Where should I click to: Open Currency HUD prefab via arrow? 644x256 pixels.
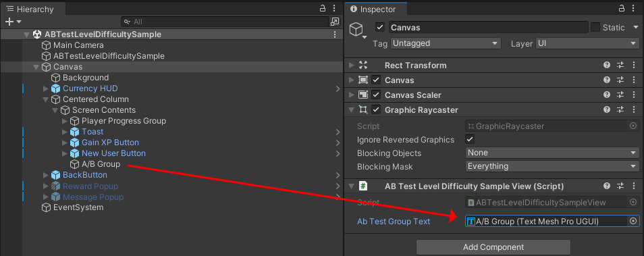(338, 88)
